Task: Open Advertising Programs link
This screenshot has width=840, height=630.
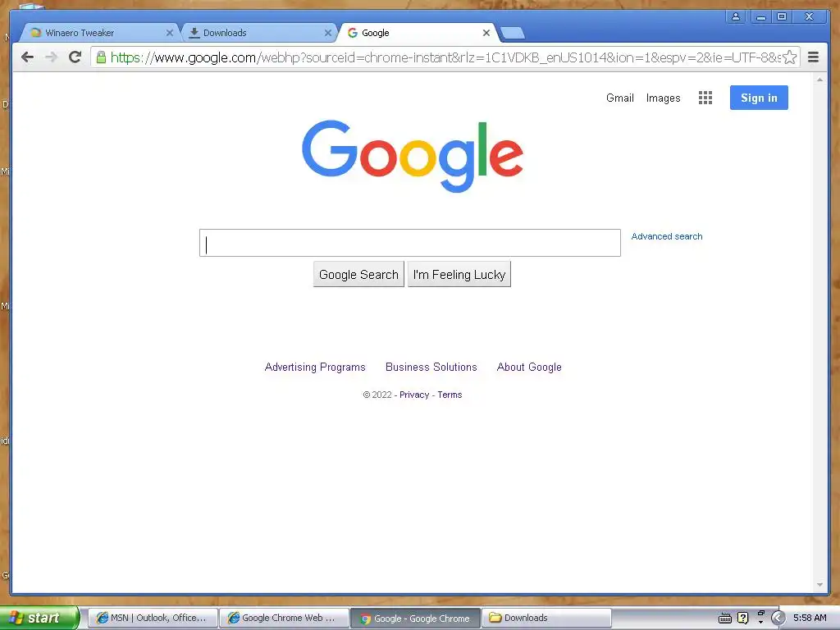Action: click(315, 367)
